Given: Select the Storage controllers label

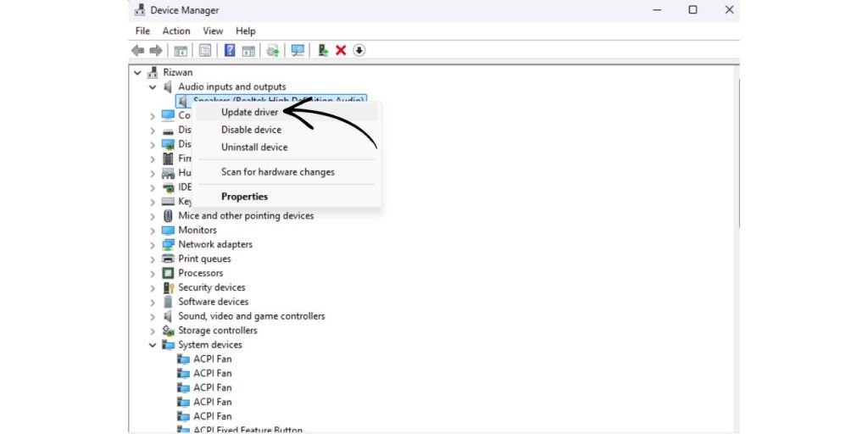Looking at the screenshot, I should 218,331.
